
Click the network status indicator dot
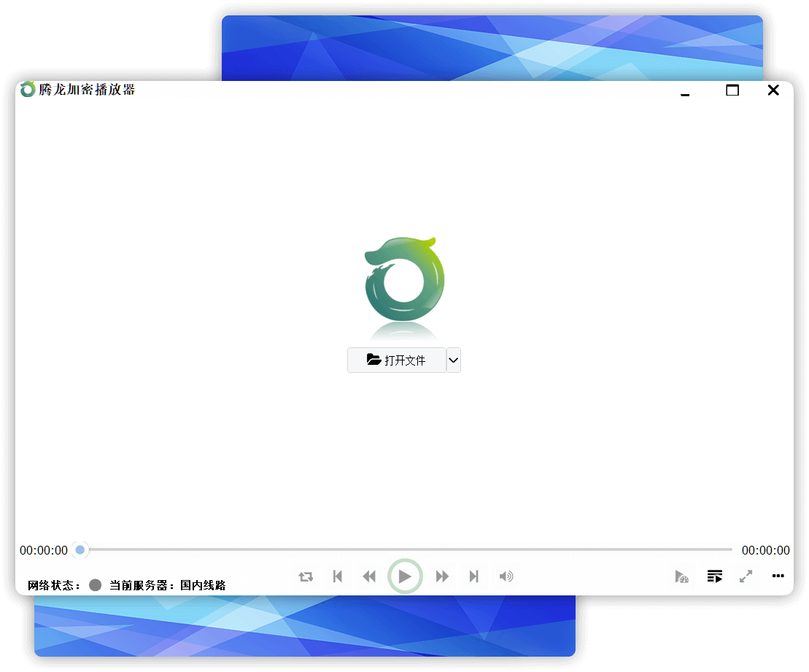(95, 584)
